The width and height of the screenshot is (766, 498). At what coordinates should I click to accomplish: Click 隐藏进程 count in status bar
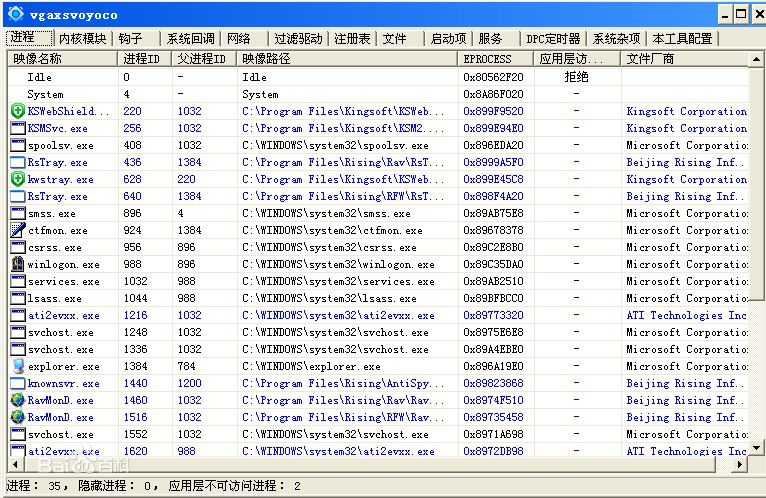tap(118, 486)
